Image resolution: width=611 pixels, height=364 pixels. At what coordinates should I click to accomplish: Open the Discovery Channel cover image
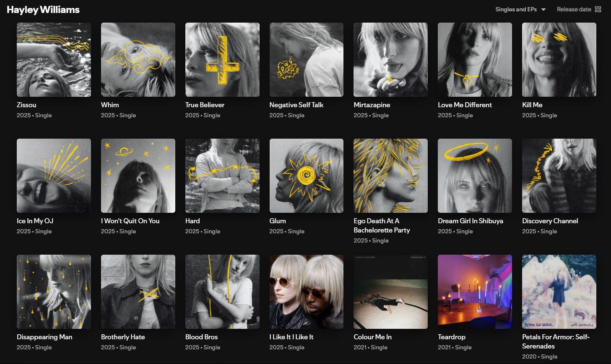559,176
